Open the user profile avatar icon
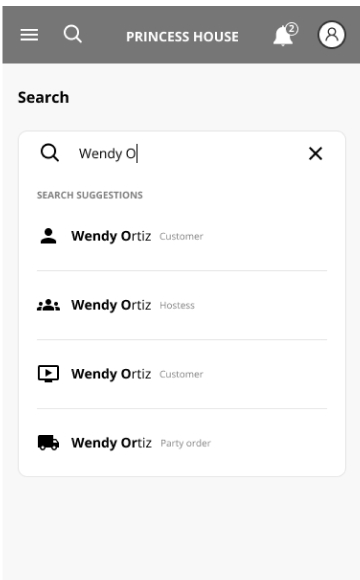This screenshot has height=580, width=360. [332, 35]
